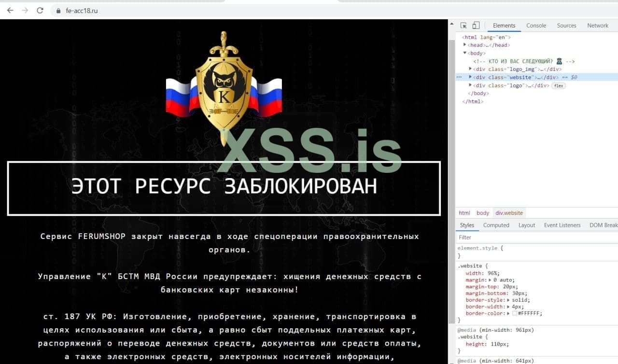
Task: Open the DOM Breakpoints tab
Action: click(604, 225)
